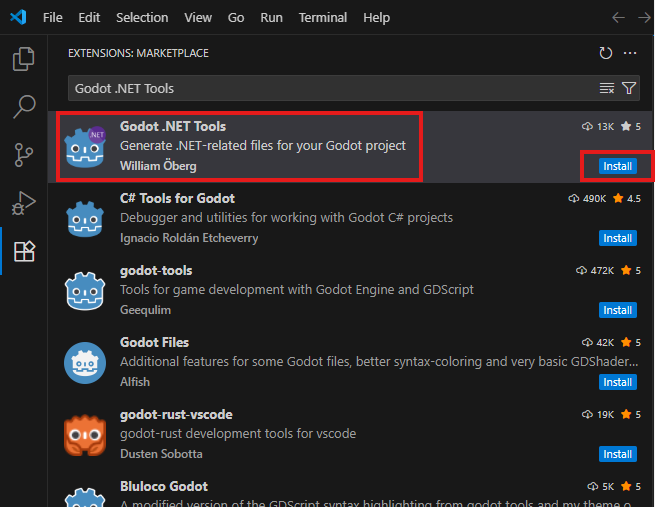656x507 pixels.
Task: Open the View menu
Action: pyautogui.click(x=198, y=18)
